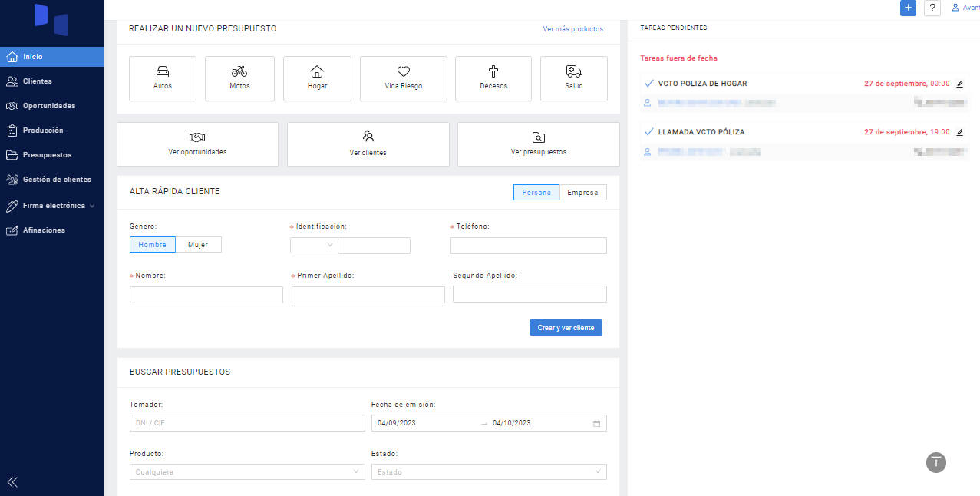Open Afinaciones in the sidebar

[x=52, y=230]
